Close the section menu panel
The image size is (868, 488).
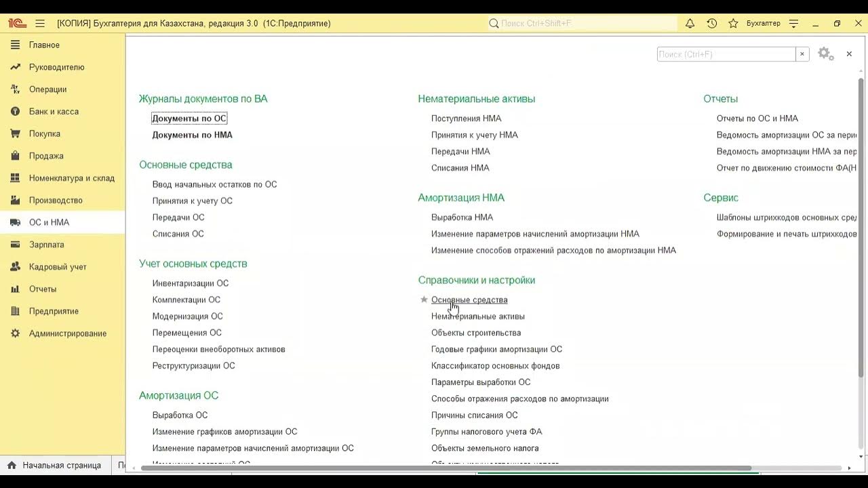coord(849,54)
